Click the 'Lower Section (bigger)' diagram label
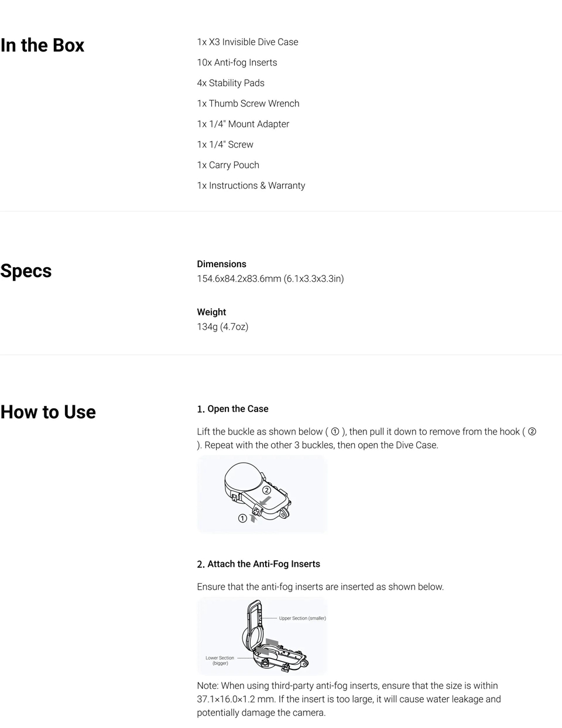562x728 pixels. tap(220, 660)
